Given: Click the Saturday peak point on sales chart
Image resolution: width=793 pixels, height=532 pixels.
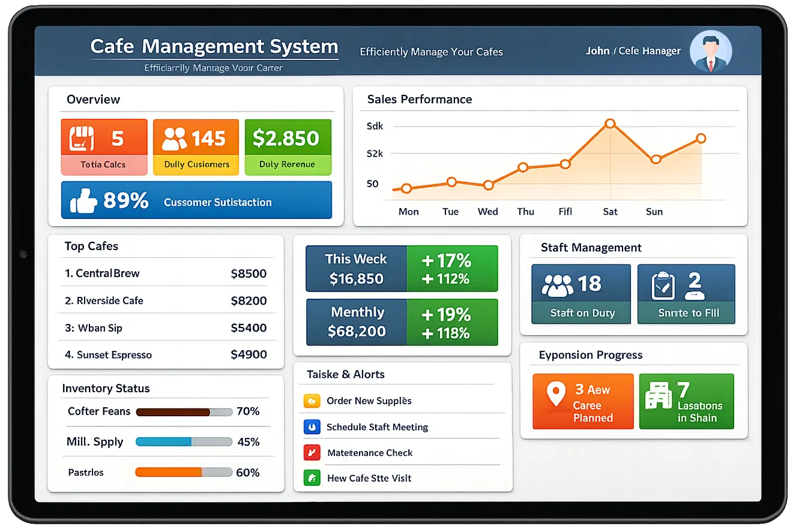Looking at the screenshot, I should click(x=610, y=124).
